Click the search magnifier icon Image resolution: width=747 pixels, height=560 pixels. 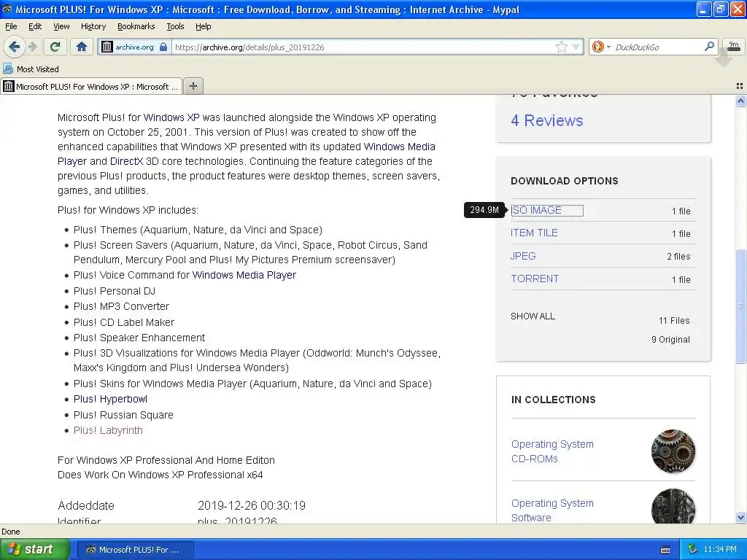tap(709, 46)
